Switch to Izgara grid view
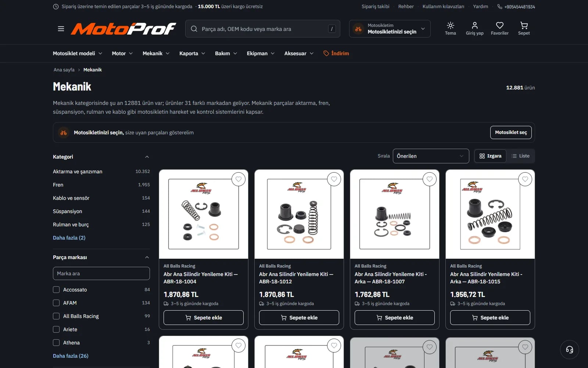 pyautogui.click(x=490, y=156)
